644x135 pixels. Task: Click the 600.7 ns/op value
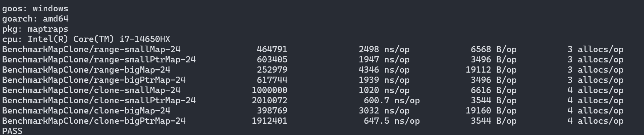[391, 100]
